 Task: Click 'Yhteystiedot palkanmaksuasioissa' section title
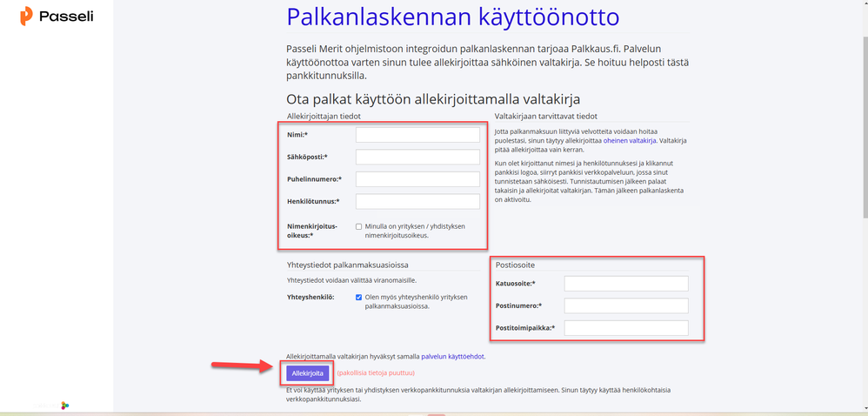coord(348,265)
